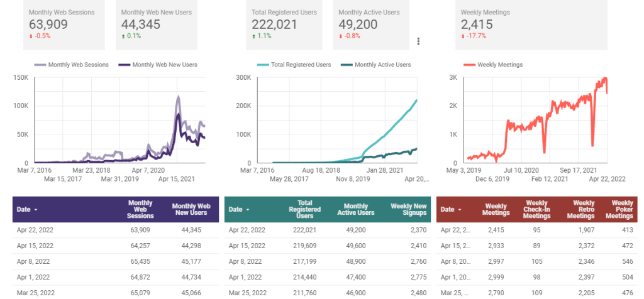
Task: Click 217,199 in Total Registered Users column
Action: (304, 262)
